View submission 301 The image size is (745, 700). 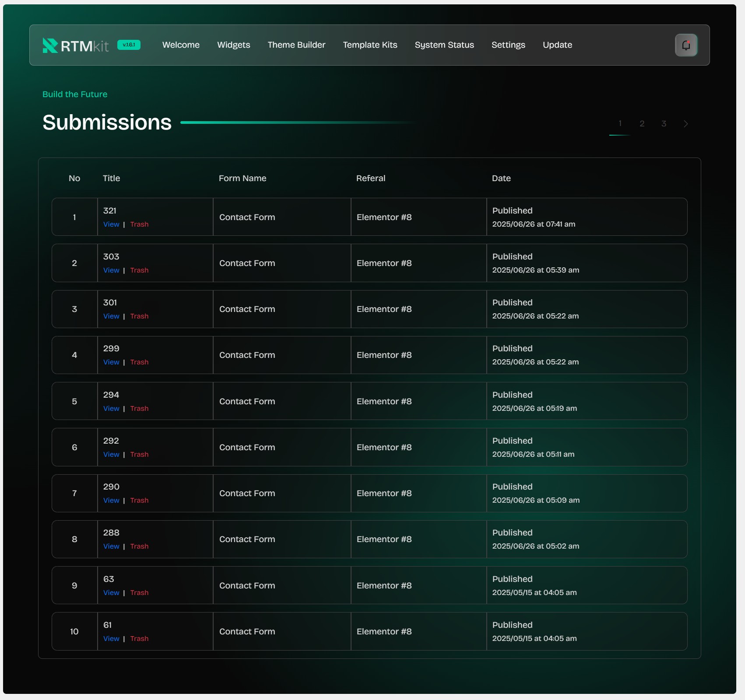(111, 316)
